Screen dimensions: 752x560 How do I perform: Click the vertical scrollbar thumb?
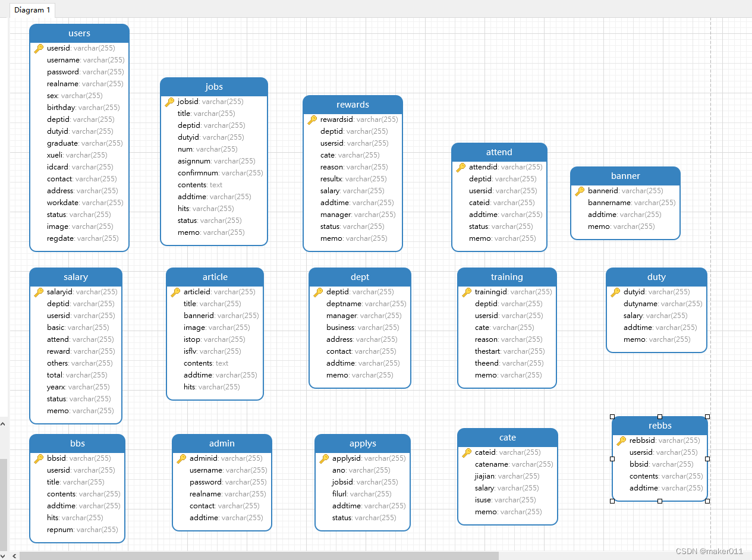[x=4, y=505]
